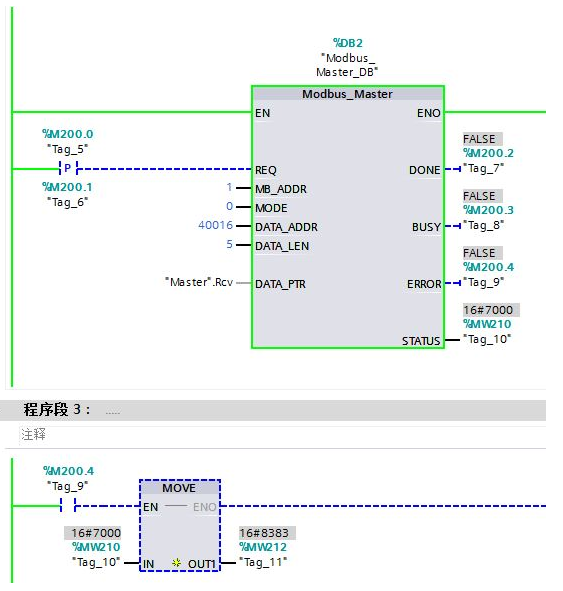Click the "Modbus_Master_DB" instance name
Viewport: 563px width, 591px height.
coord(347,65)
